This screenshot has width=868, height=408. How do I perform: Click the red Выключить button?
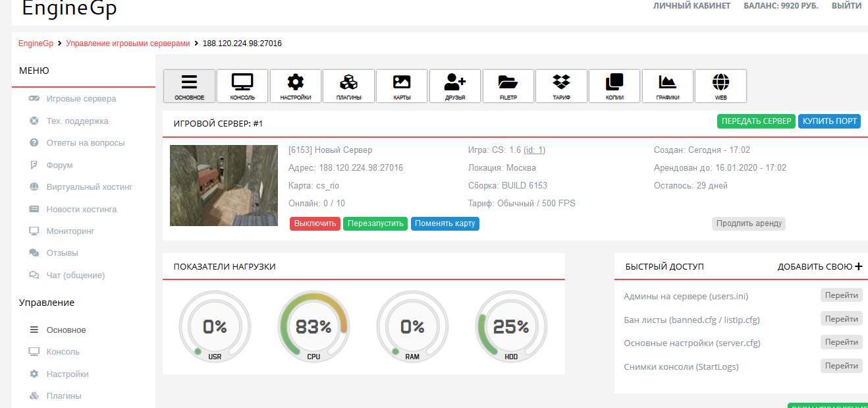315,223
